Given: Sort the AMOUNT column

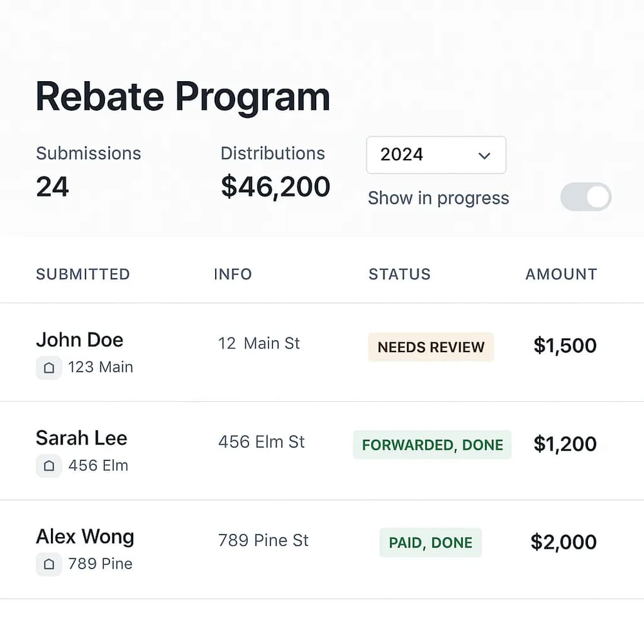Looking at the screenshot, I should [560, 274].
